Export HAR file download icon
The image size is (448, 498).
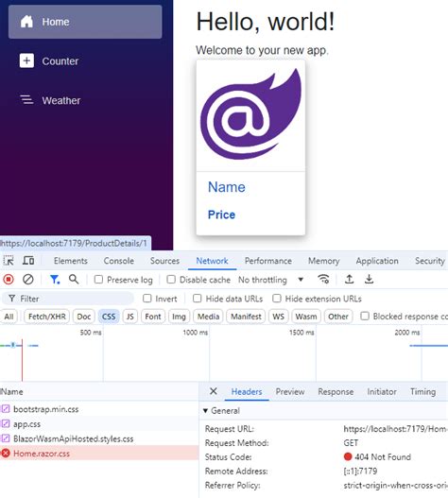coord(369,280)
